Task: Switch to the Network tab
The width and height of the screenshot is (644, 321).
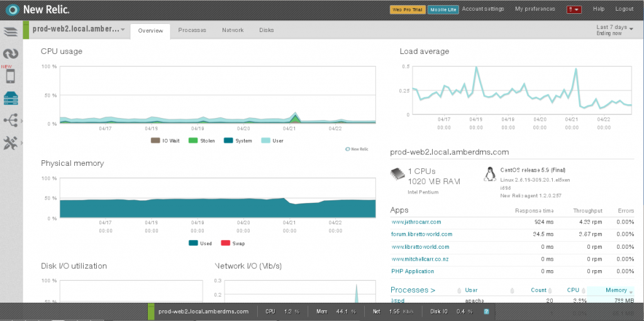Action: [233, 30]
